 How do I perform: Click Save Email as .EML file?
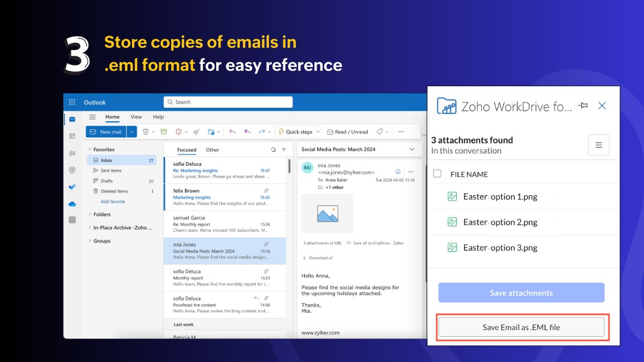tap(521, 327)
